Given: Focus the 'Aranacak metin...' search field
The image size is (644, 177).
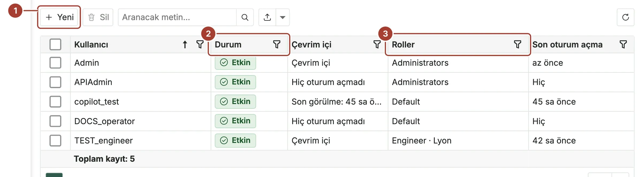Looking at the screenshot, I should click(177, 17).
